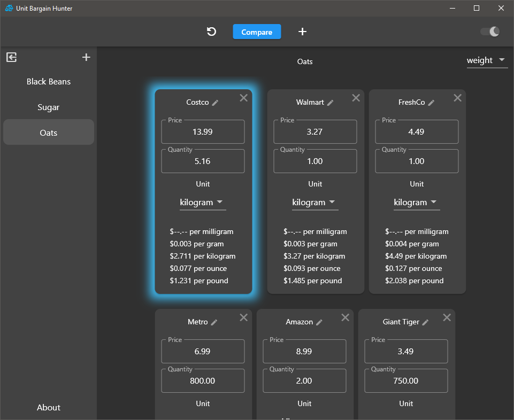Click the Costco store name
This screenshot has height=420, width=514.
(x=197, y=102)
